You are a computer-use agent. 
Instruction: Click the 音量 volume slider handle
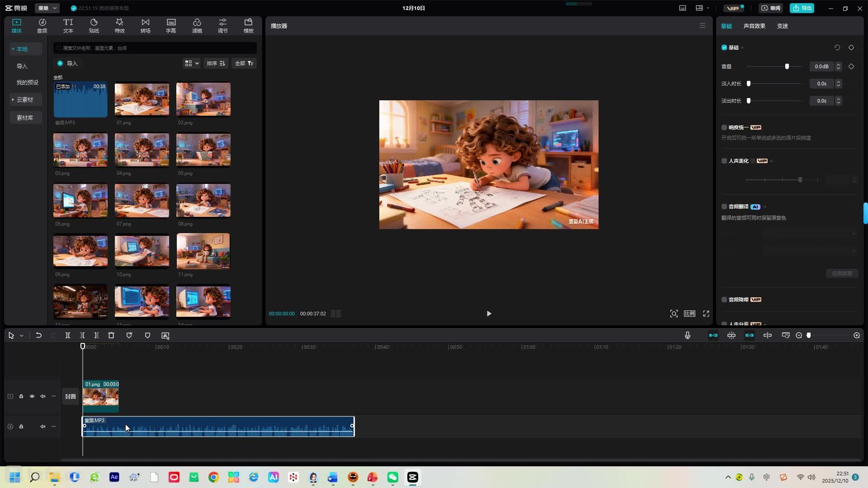[x=787, y=66]
